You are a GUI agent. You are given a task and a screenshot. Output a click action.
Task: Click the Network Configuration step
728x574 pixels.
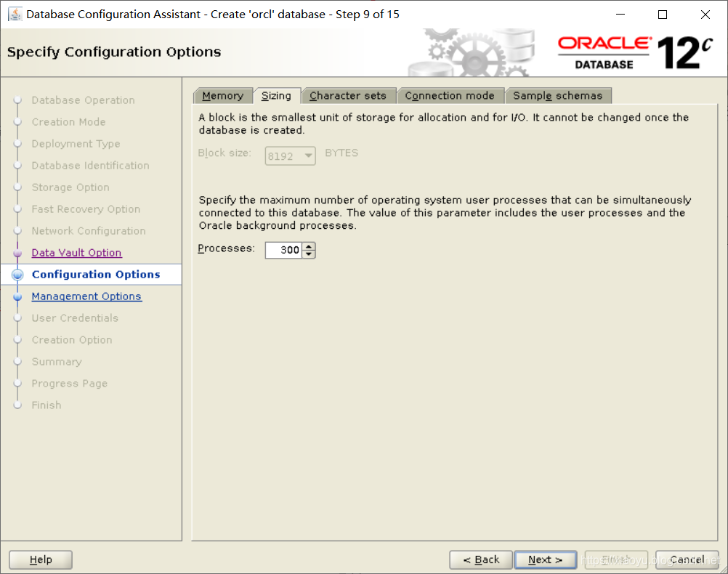coord(89,231)
